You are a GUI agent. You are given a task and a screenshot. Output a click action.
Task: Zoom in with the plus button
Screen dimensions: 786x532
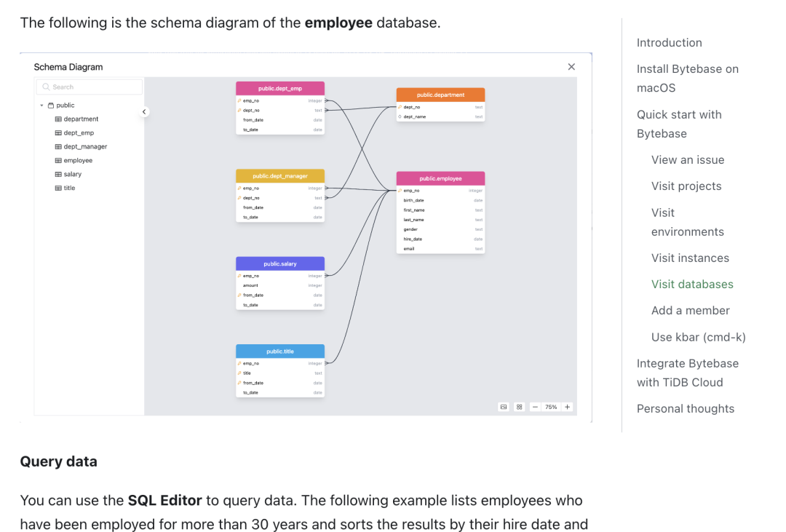coord(567,407)
